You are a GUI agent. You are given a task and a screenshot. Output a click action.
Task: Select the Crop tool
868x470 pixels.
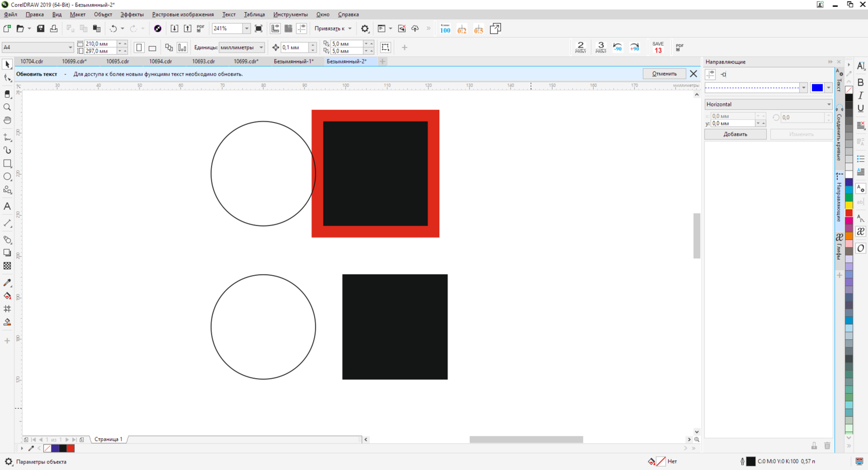7,94
